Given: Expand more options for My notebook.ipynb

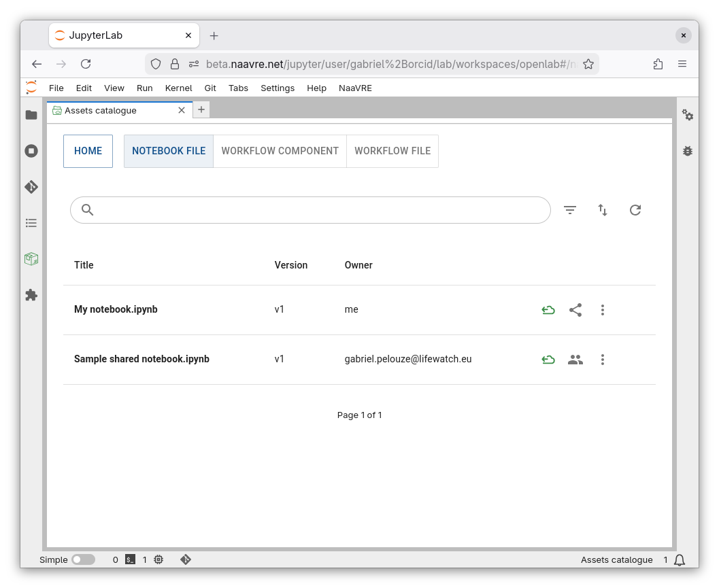Looking at the screenshot, I should 603,310.
